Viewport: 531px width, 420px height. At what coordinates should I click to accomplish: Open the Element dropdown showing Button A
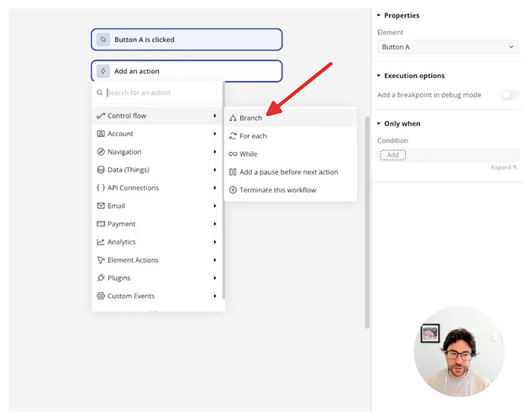pyautogui.click(x=448, y=47)
